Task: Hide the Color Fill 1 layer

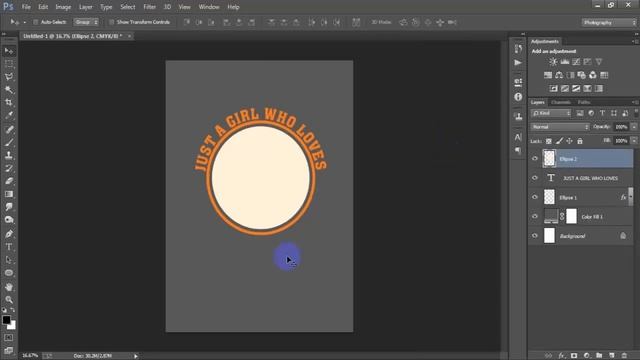Action: 535,216
